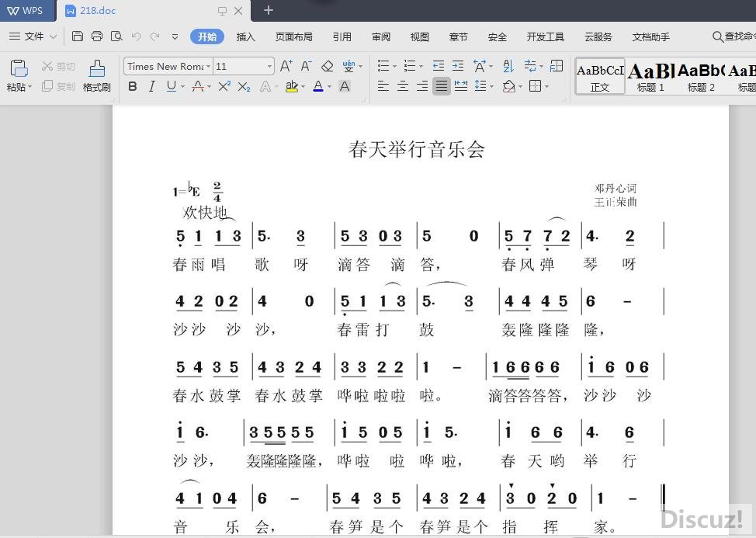Image resolution: width=756 pixels, height=538 pixels.
Task: Apply subscript X₂ formatting
Action: coord(244,87)
